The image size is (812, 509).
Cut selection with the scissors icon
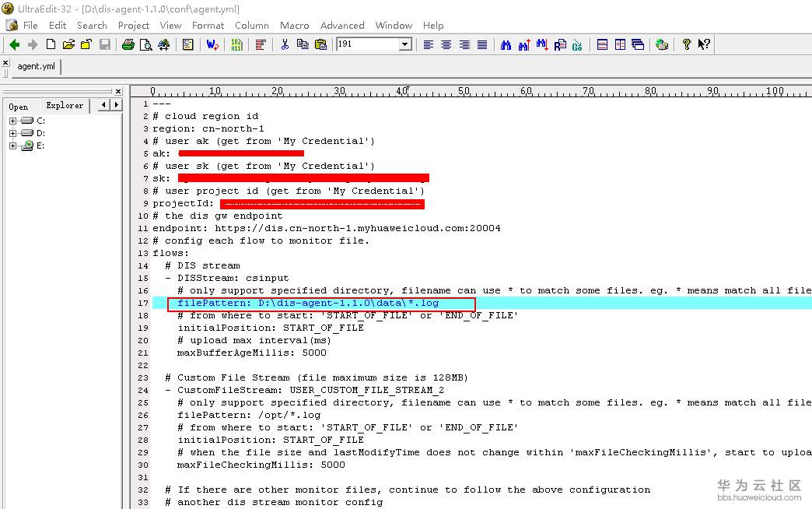tap(285, 44)
